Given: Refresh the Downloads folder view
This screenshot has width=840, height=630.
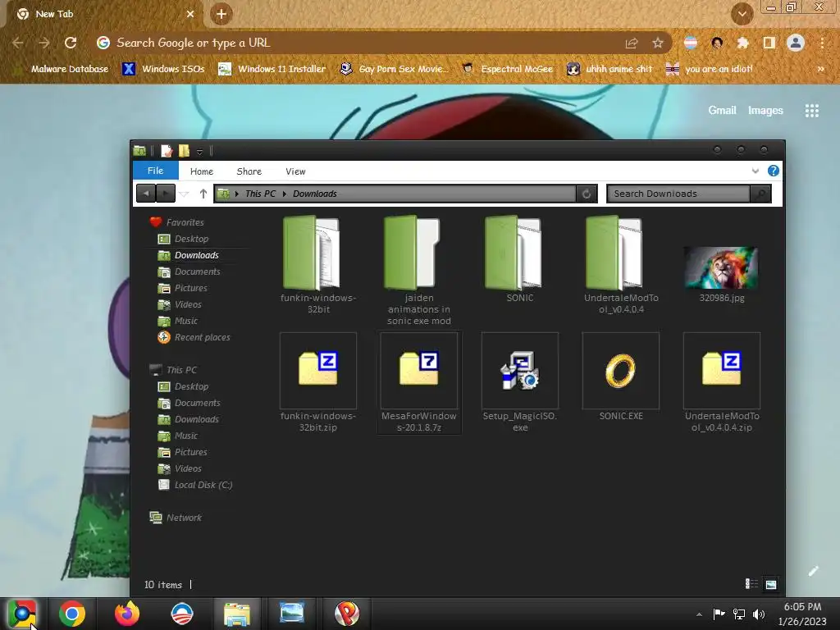Looking at the screenshot, I should click(587, 194).
